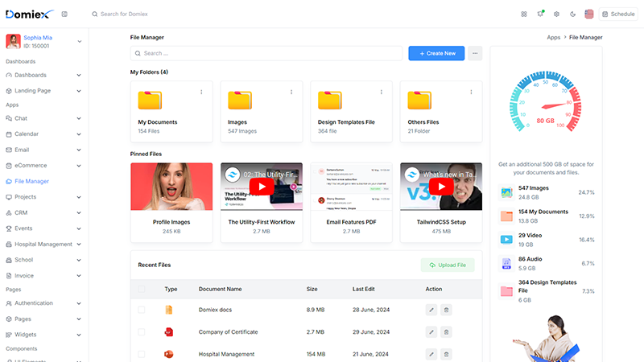Toggle the sidebar collapse icon
Viewport: 644px width, 362px height.
point(64,14)
